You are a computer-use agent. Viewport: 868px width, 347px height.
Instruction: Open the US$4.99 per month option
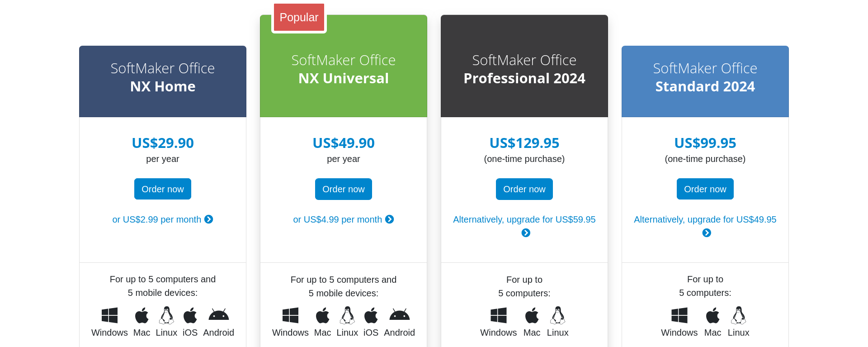344,219
